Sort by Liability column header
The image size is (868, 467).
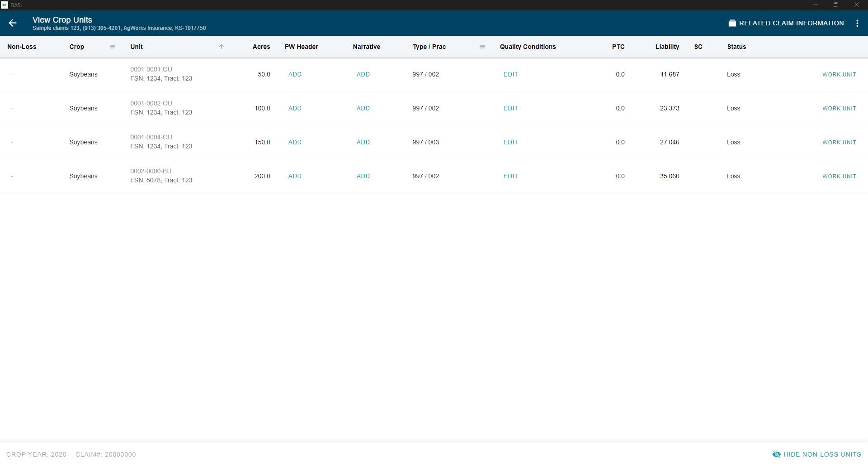pos(667,47)
